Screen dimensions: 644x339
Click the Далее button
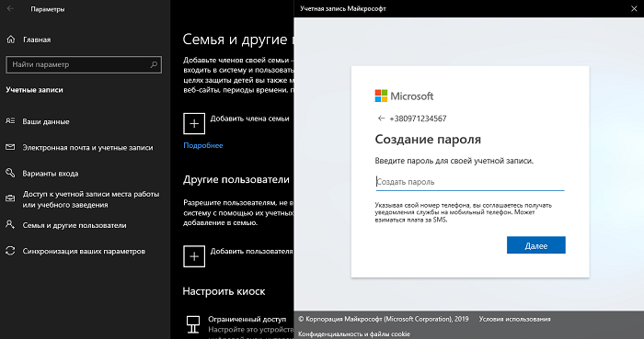536,245
